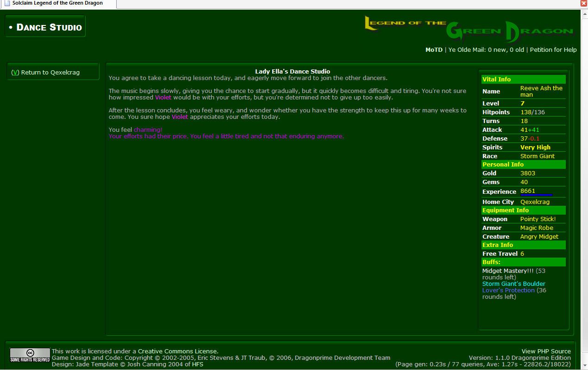Image resolution: width=588 pixels, height=370 pixels.
Task: Select the Storm Giant's Boulder buff
Action: pos(513,284)
